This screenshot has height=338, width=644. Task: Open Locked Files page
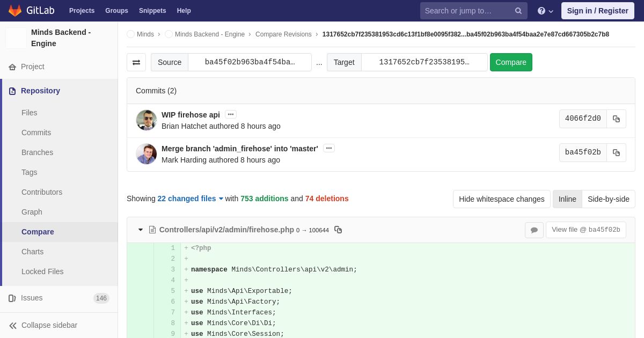pos(42,271)
